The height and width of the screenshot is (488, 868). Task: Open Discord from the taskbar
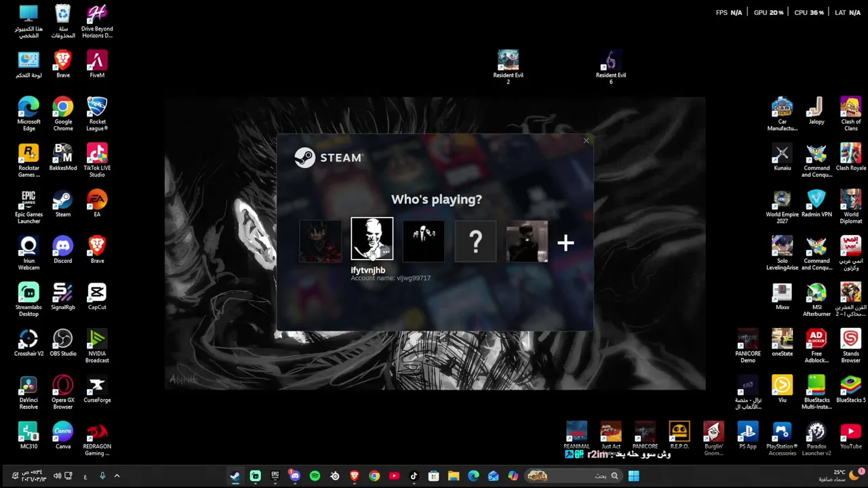click(294, 476)
